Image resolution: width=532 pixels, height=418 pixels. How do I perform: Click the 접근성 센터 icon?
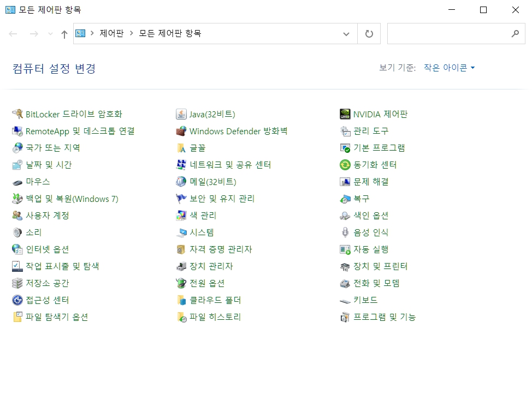tap(17, 300)
